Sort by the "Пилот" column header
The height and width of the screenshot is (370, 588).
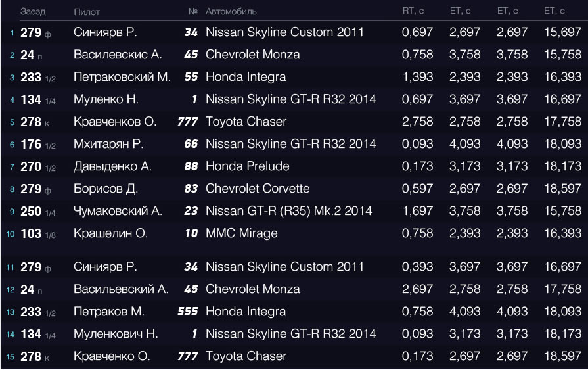pyautogui.click(x=87, y=12)
